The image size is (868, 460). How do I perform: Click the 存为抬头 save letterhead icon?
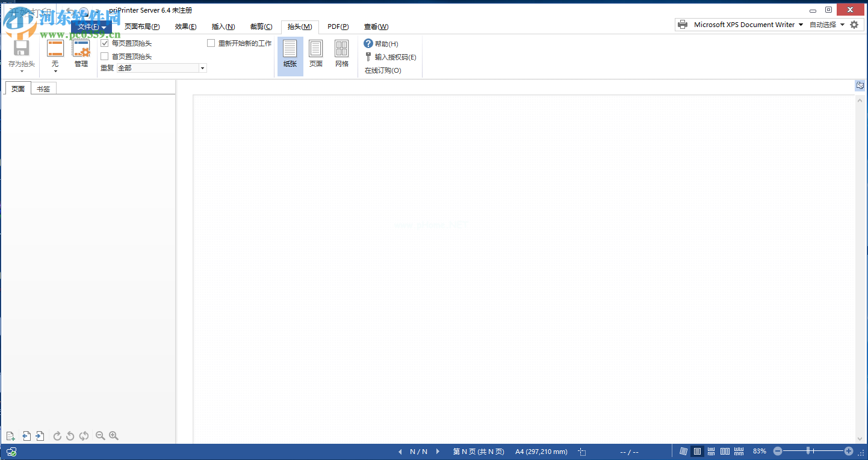point(21,49)
